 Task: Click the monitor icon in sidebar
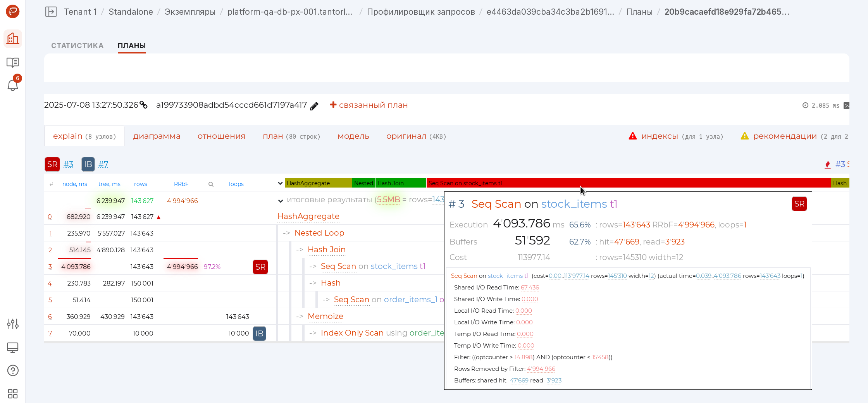tap(13, 348)
